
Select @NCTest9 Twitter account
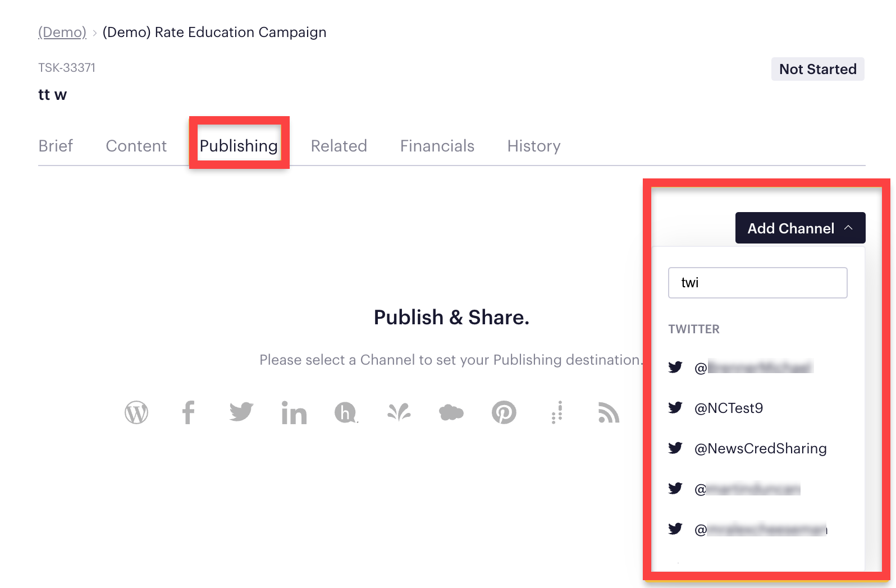pos(728,408)
